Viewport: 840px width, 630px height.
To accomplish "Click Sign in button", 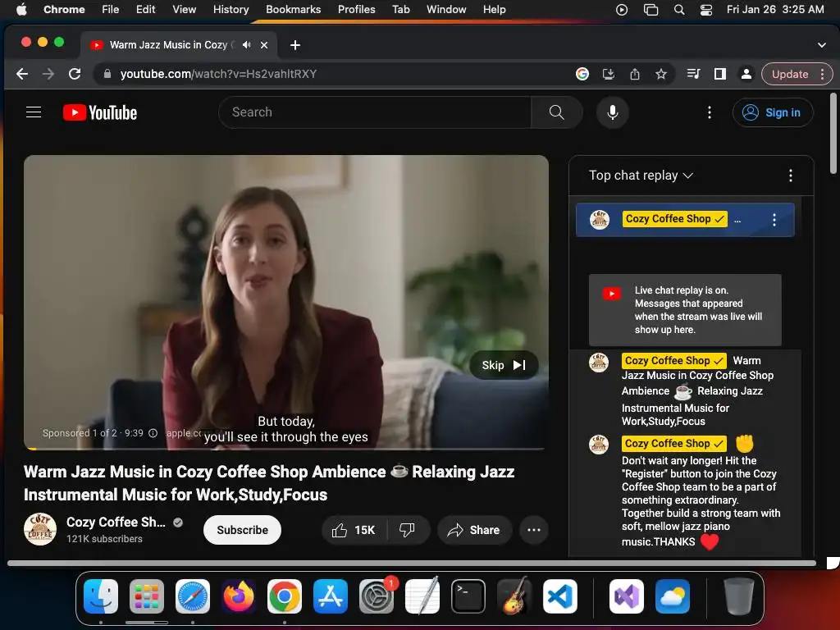I will click(773, 112).
